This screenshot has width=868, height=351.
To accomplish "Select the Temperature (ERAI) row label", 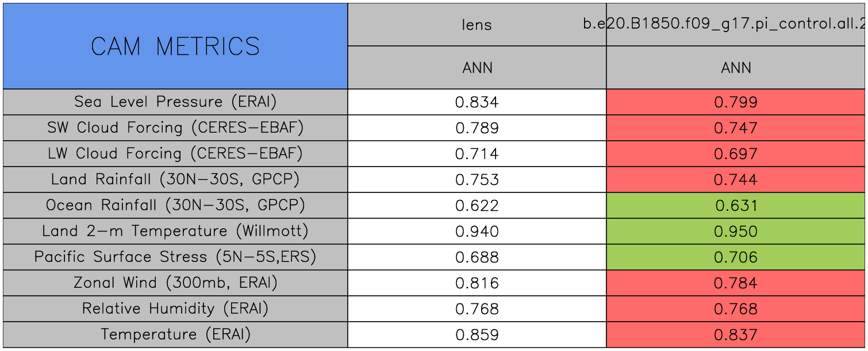I will pos(175,334).
